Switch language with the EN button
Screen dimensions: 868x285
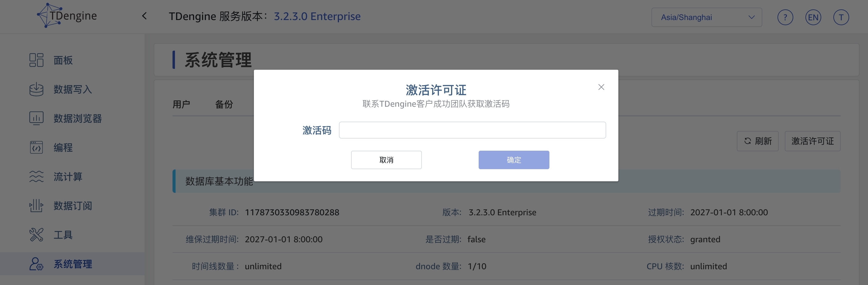tap(813, 18)
